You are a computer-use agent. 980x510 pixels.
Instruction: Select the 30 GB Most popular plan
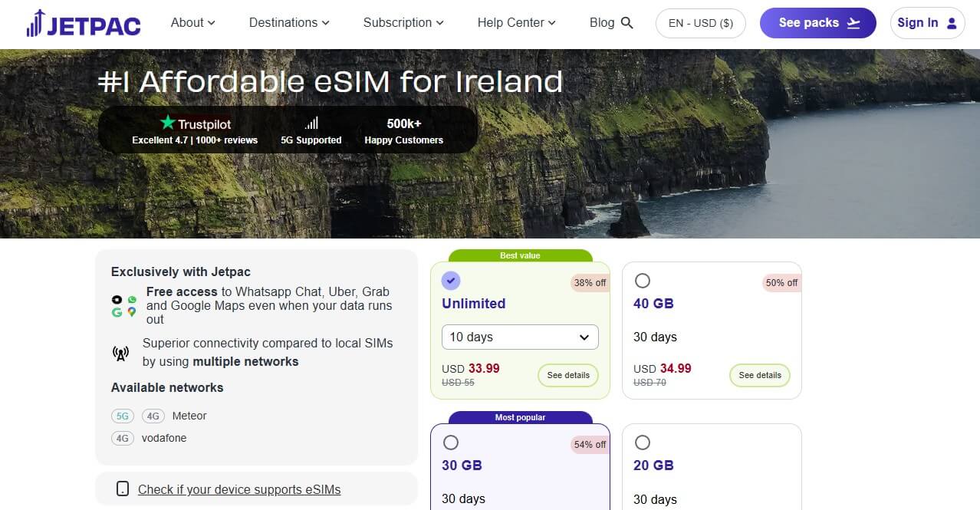(x=451, y=442)
